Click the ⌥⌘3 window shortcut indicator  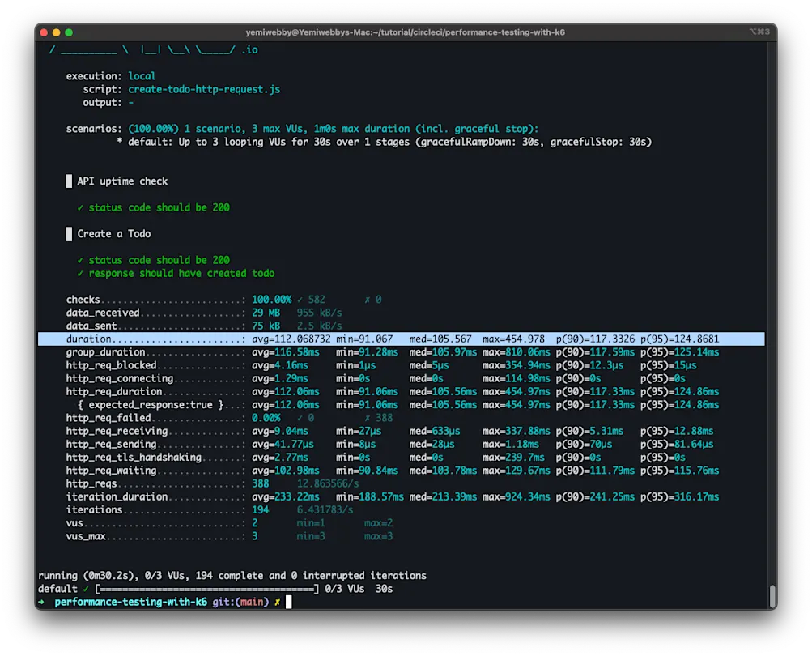click(759, 32)
